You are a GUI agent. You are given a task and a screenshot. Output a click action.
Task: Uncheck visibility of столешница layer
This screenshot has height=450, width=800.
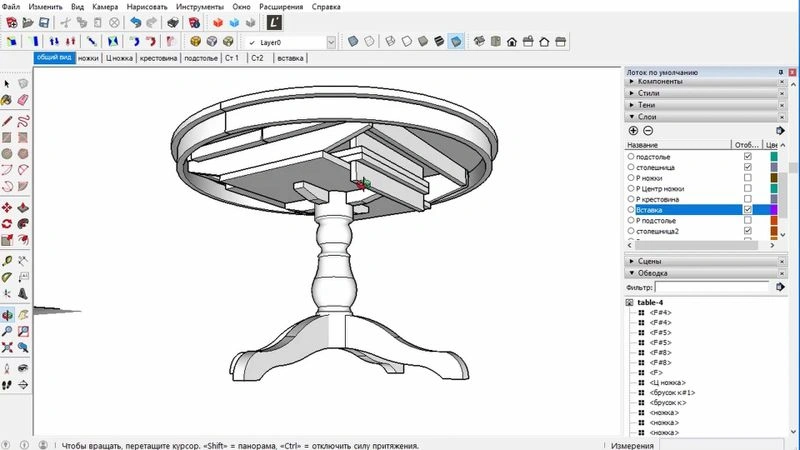tap(747, 167)
